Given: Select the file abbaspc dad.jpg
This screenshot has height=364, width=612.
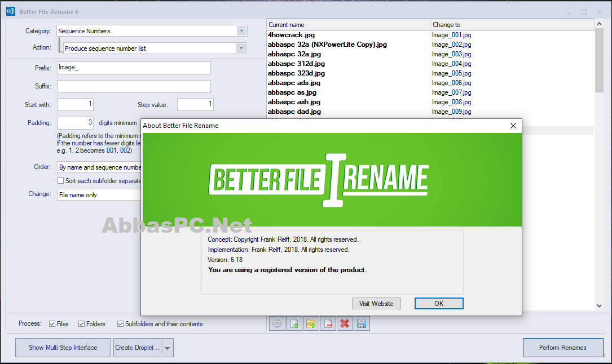Looking at the screenshot, I should 294,112.
